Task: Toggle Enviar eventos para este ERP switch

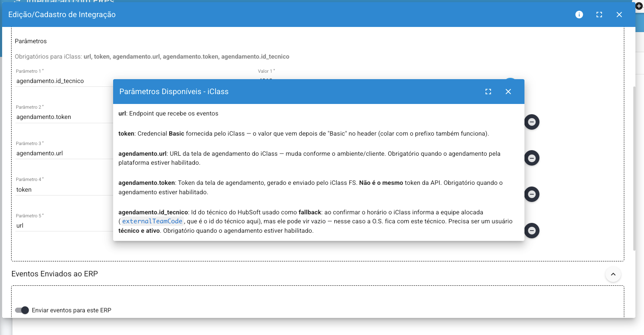Action: 22,310
